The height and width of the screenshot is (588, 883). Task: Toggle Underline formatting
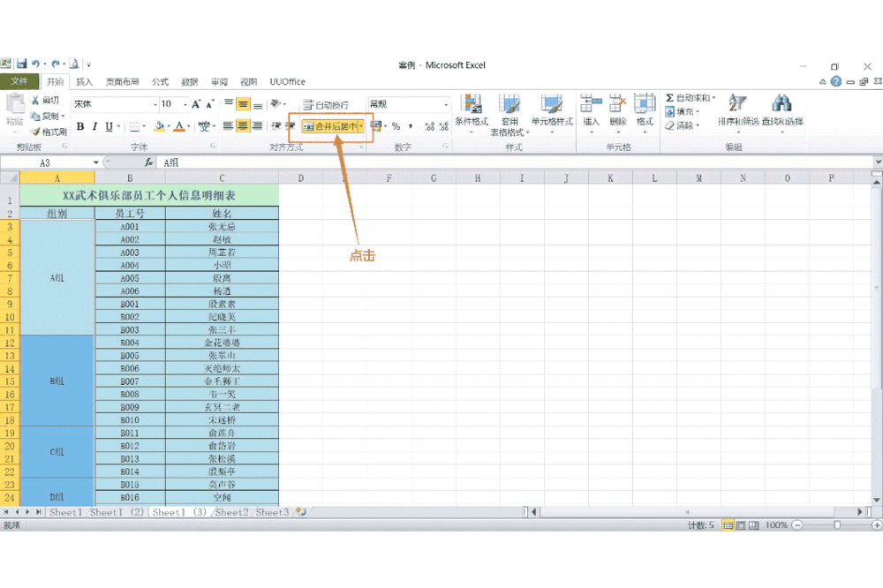coord(109,126)
